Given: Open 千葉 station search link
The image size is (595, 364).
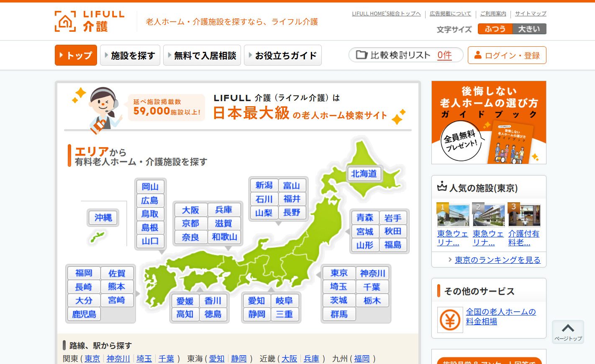Looking at the screenshot, I should click(x=166, y=359).
